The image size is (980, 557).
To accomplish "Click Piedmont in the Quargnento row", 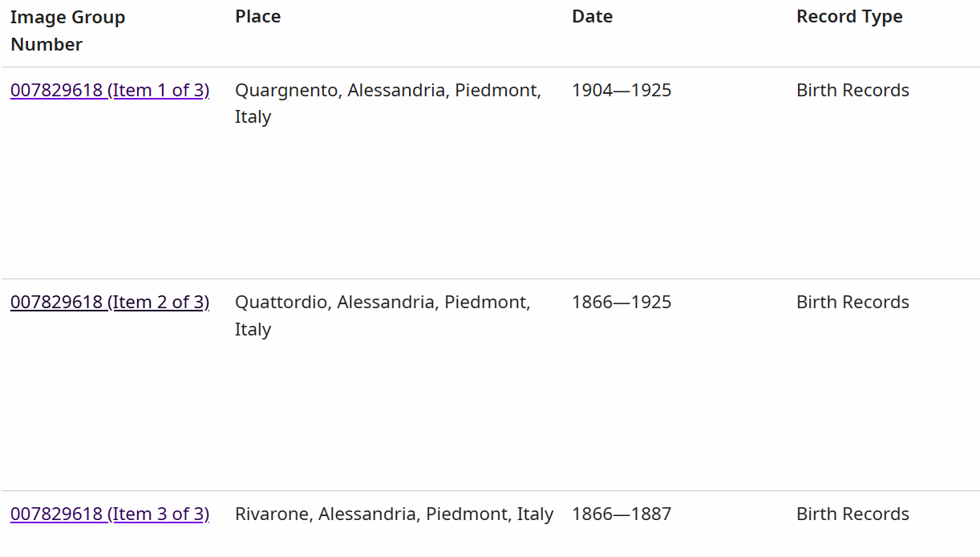I will click(495, 90).
